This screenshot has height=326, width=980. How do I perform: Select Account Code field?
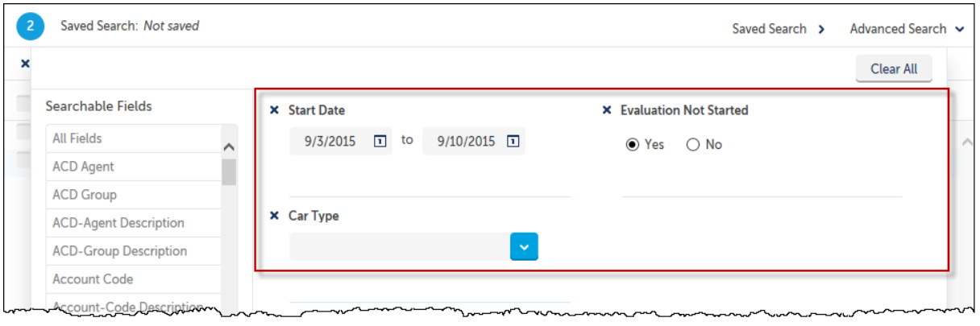134,279
